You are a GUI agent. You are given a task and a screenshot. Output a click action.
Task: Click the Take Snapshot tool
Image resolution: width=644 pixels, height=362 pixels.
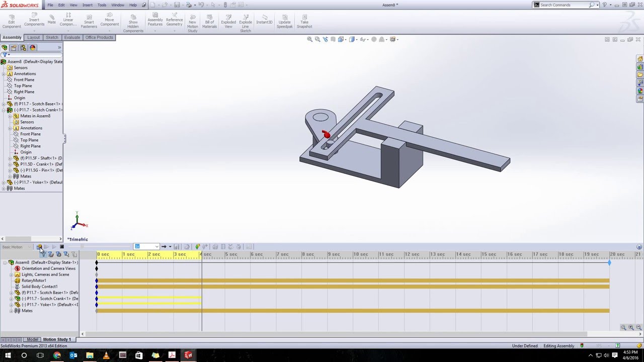pos(304,20)
